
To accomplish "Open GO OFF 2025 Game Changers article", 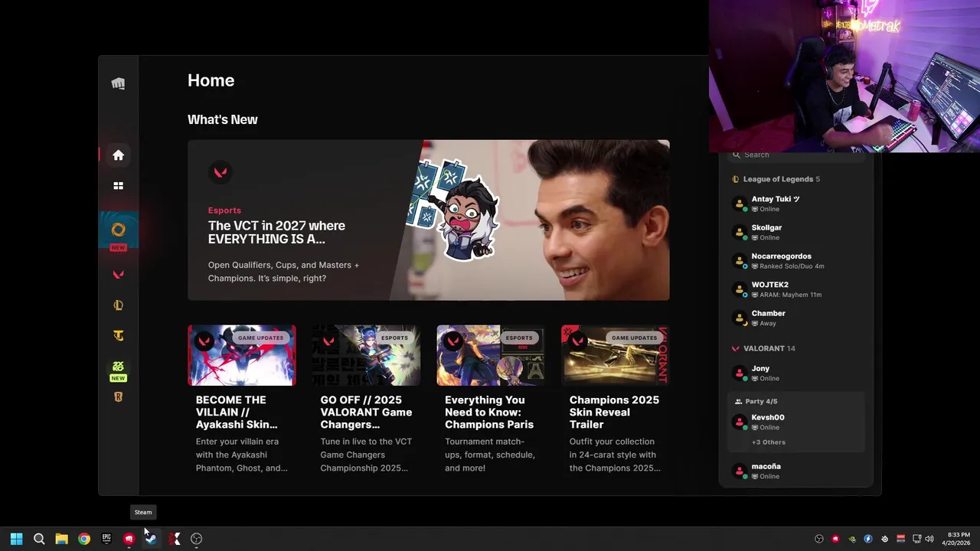I will coord(366,399).
